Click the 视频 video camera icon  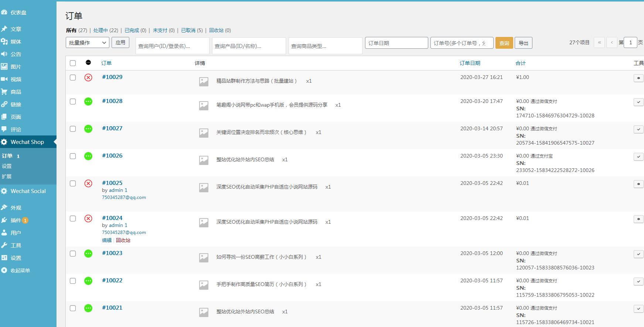point(4,79)
